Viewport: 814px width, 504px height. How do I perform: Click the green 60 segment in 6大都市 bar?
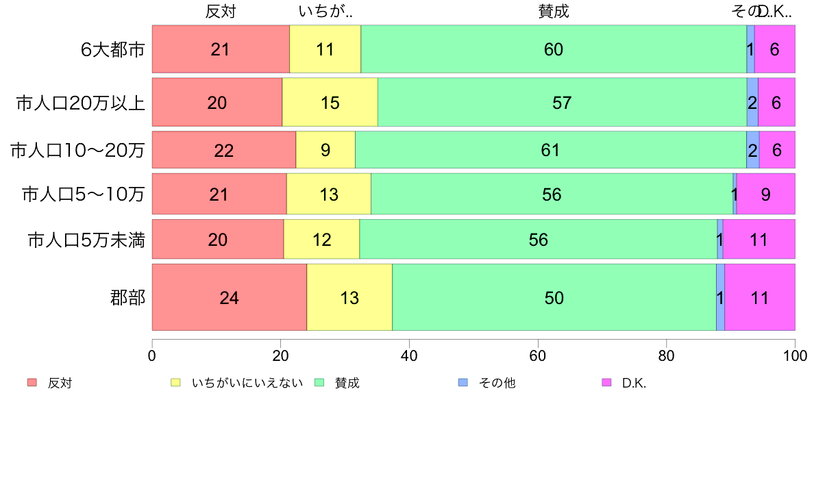[x=553, y=49]
